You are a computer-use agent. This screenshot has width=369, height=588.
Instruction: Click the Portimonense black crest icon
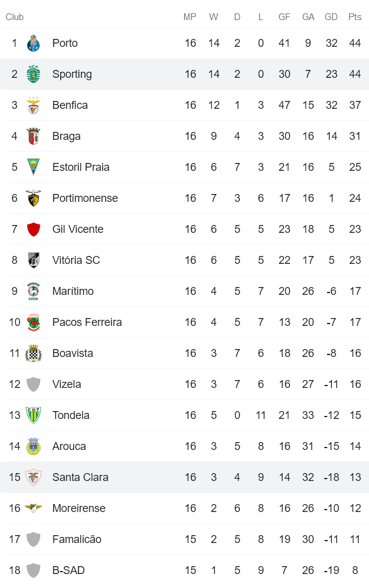[x=33, y=198]
